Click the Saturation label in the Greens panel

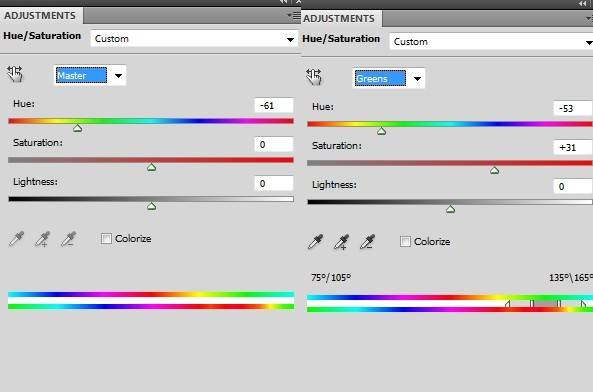coord(337,146)
